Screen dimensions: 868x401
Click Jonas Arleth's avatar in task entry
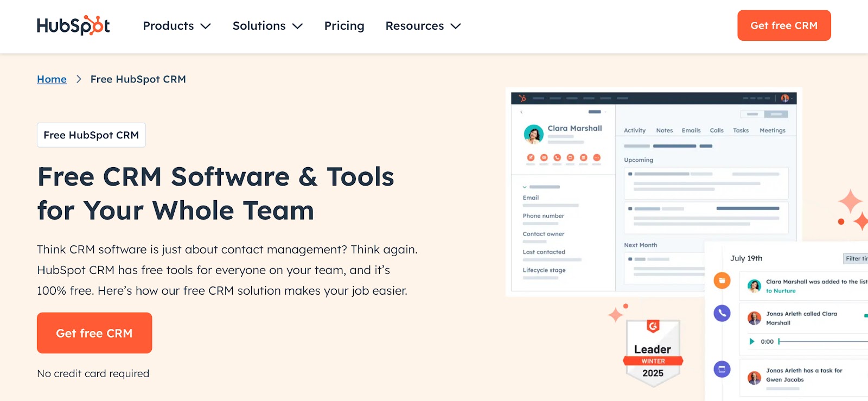754,378
